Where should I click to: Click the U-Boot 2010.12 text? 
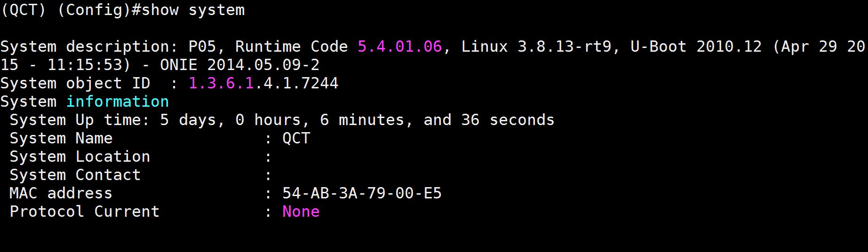click(x=696, y=47)
